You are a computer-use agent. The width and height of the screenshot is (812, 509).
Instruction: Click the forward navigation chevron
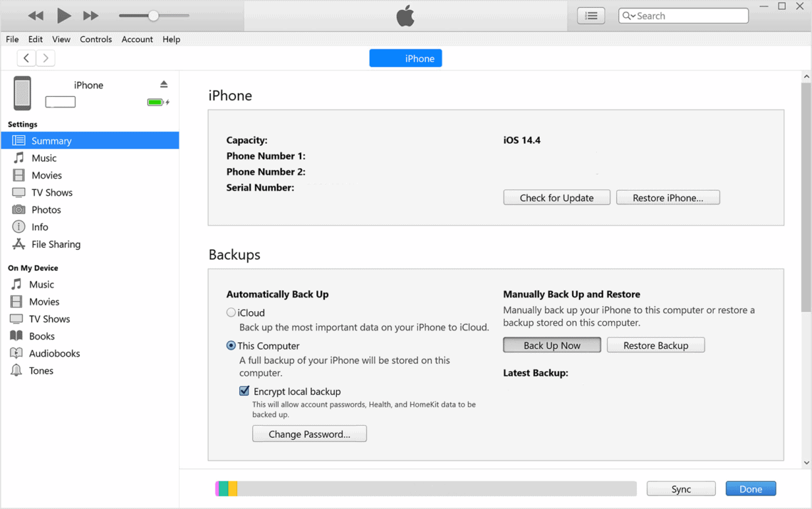[x=45, y=58]
